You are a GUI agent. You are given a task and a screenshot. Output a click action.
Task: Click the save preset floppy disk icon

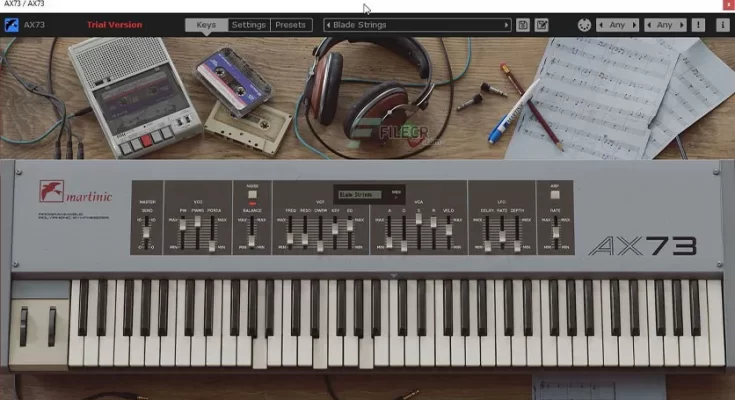523,25
